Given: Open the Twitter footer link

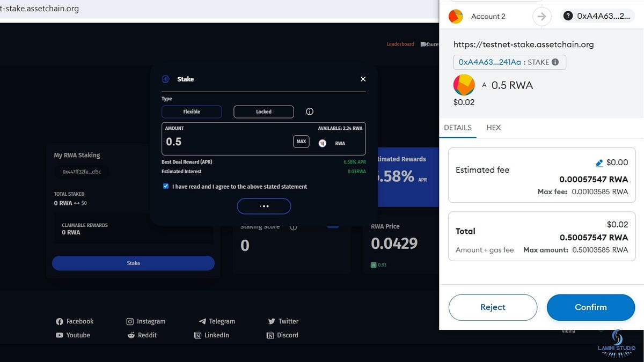Looking at the screenshot, I should (283, 321).
